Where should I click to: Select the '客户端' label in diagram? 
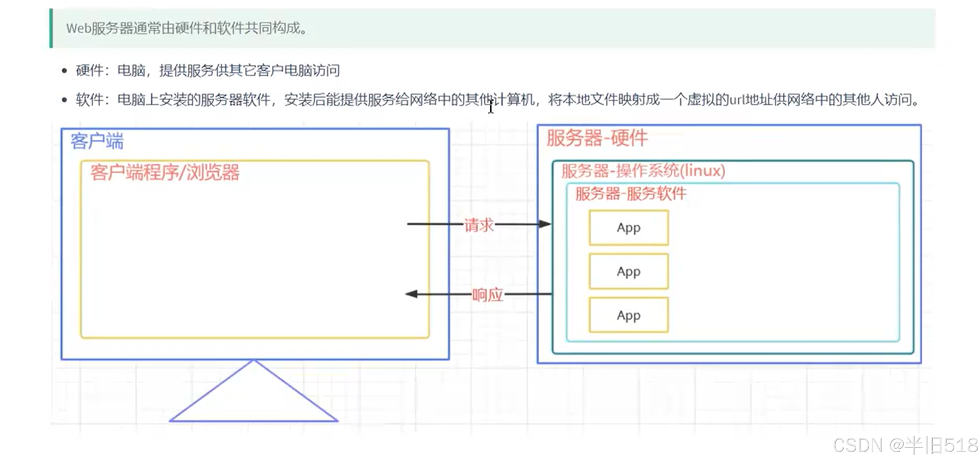[x=97, y=141]
